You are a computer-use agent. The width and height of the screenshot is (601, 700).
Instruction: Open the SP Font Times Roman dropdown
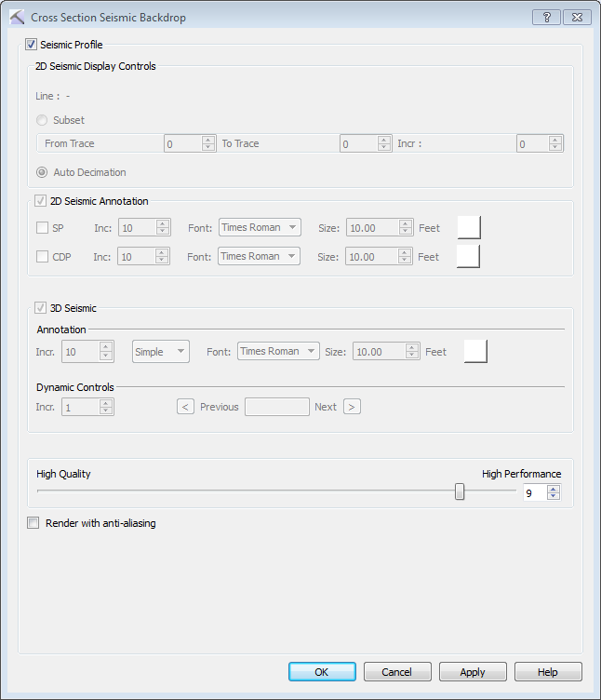[x=260, y=228]
